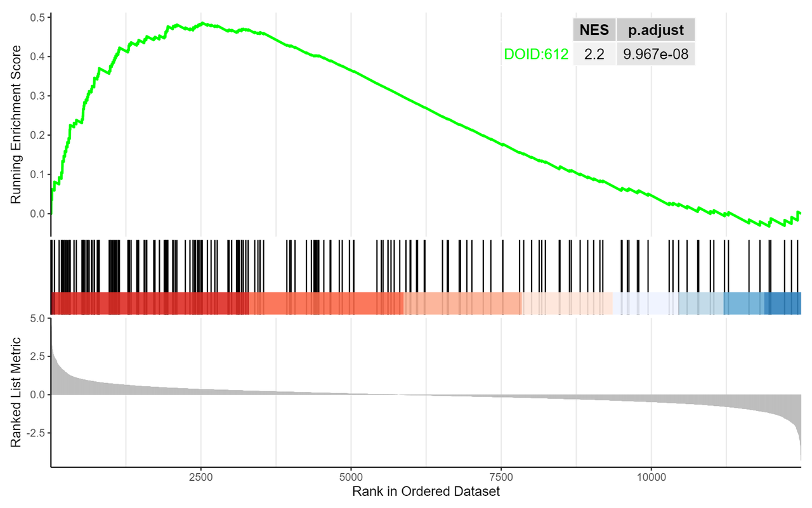Image resolution: width=812 pixels, height=508 pixels.
Task: Click the palest pink segment of color bar
Action: click(x=566, y=303)
